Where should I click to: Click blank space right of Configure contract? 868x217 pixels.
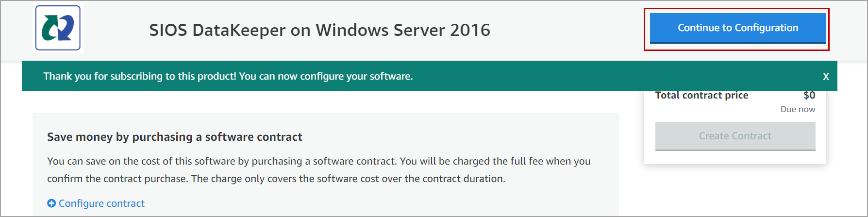click(x=340, y=203)
